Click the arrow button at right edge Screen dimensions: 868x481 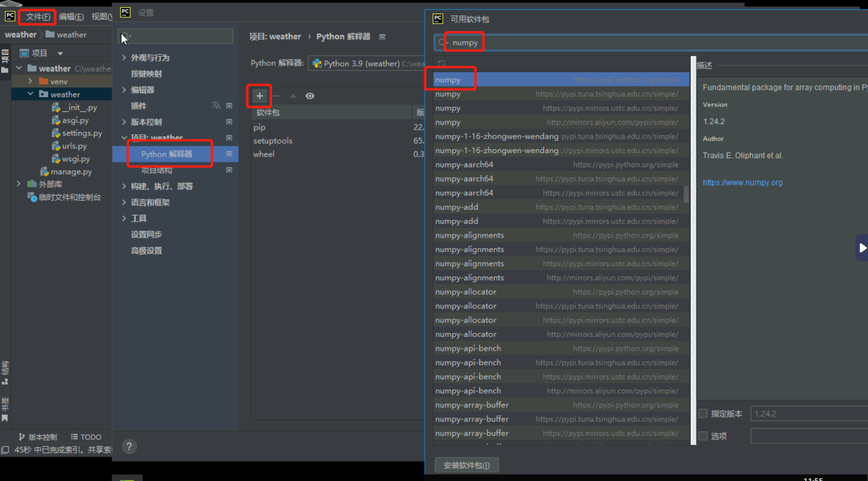pos(862,248)
